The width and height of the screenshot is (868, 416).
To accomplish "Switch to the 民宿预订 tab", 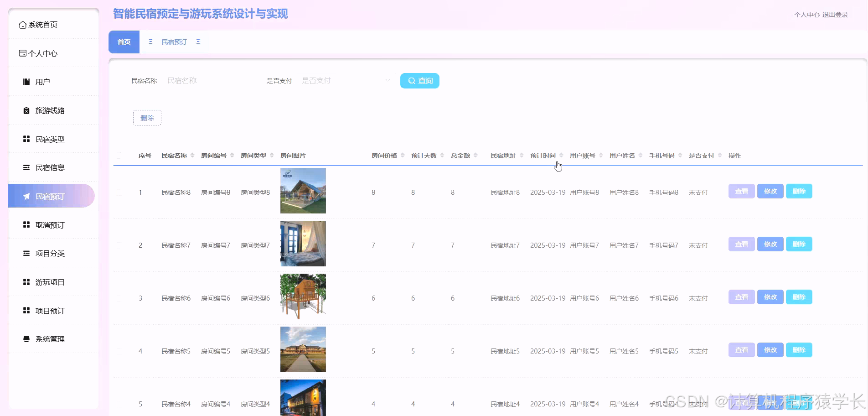I will (x=174, y=42).
